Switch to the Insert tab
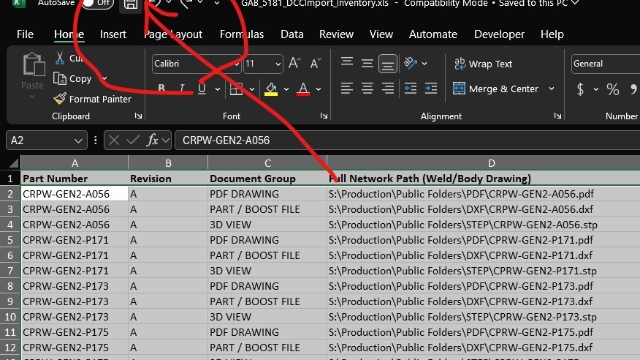The height and width of the screenshot is (360, 640). tap(113, 34)
